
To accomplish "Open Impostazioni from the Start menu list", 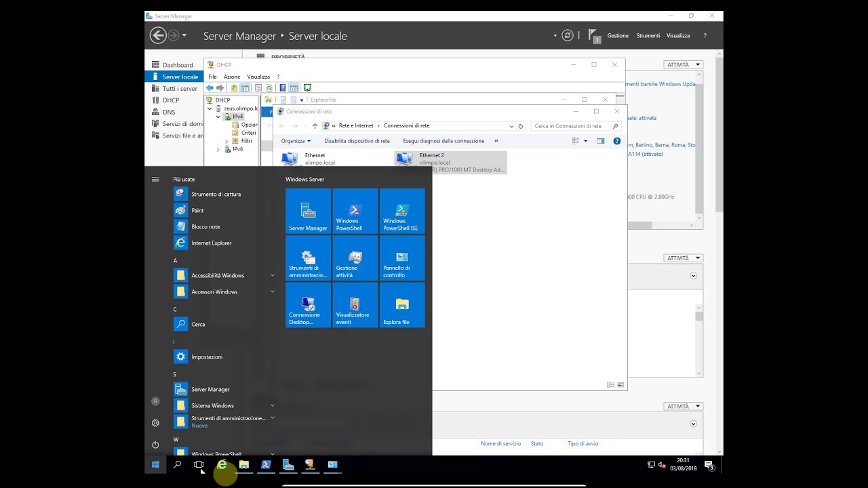I will point(224,357).
